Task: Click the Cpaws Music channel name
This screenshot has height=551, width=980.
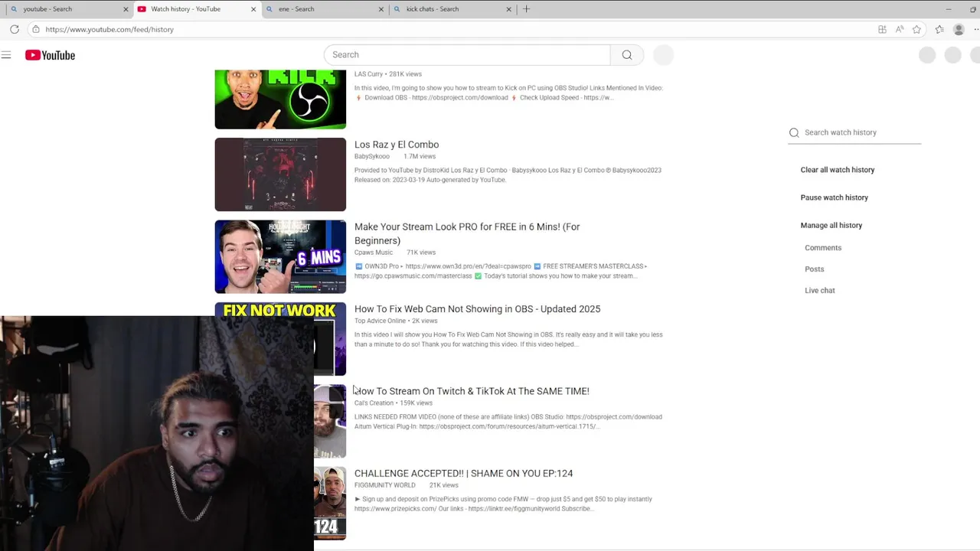Action: click(x=374, y=253)
